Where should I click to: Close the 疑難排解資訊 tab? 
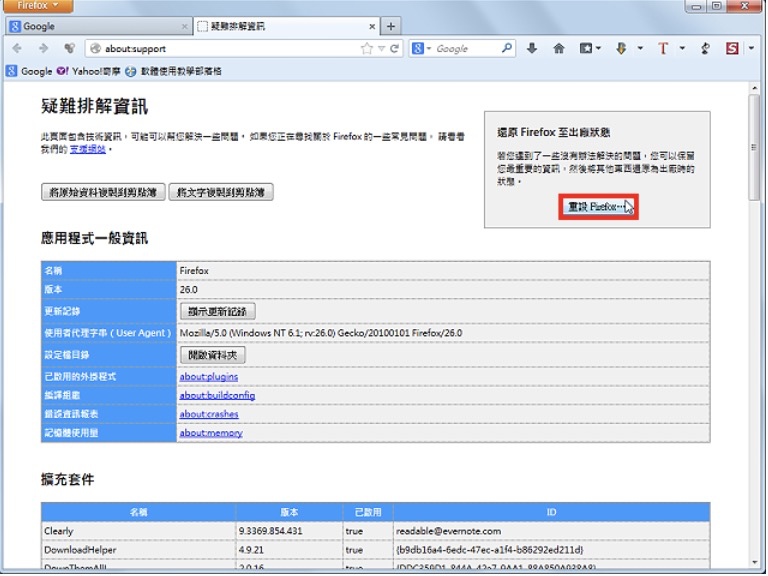(x=372, y=27)
